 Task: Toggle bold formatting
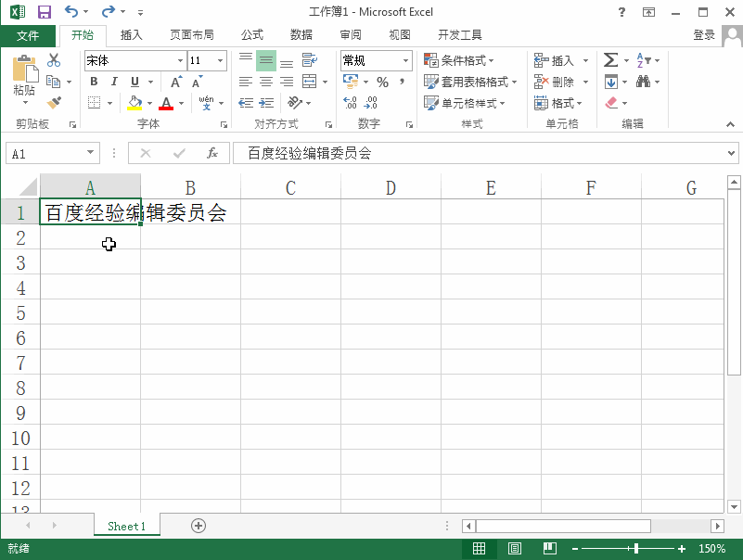94,82
